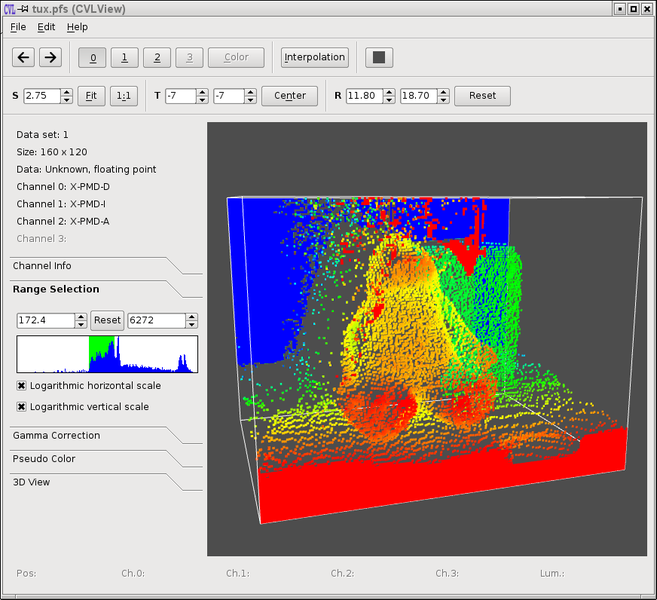
Task: Click the 'Pos:' status bar label
Action: pyautogui.click(x=26, y=573)
